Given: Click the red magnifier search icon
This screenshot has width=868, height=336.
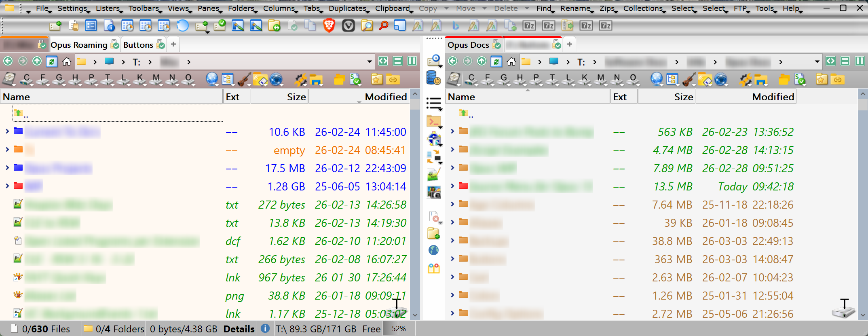Looking at the screenshot, I should point(383,26).
